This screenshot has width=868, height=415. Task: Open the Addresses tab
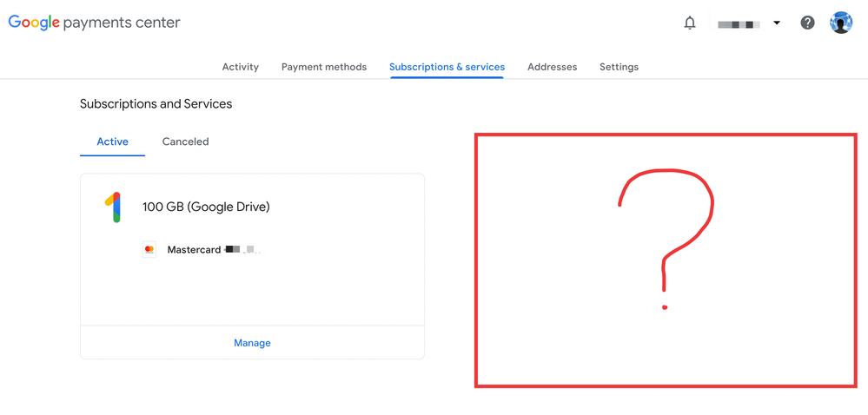click(552, 67)
